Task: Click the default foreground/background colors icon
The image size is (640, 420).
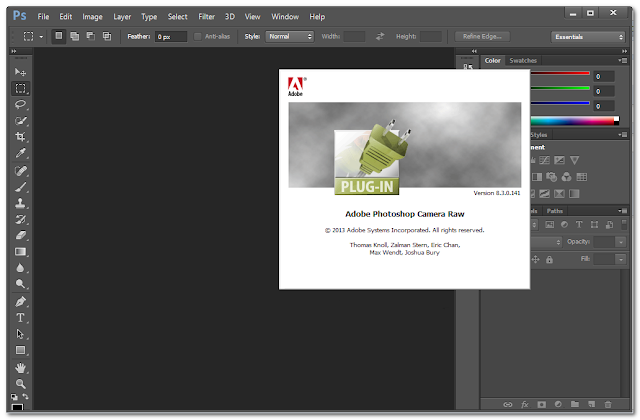Action: point(14,397)
